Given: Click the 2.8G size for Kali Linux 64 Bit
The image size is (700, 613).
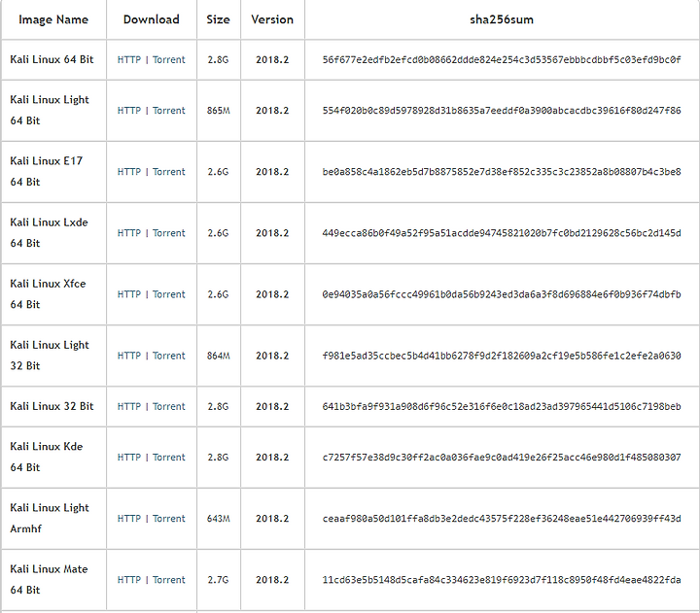Looking at the screenshot, I should 219,60.
